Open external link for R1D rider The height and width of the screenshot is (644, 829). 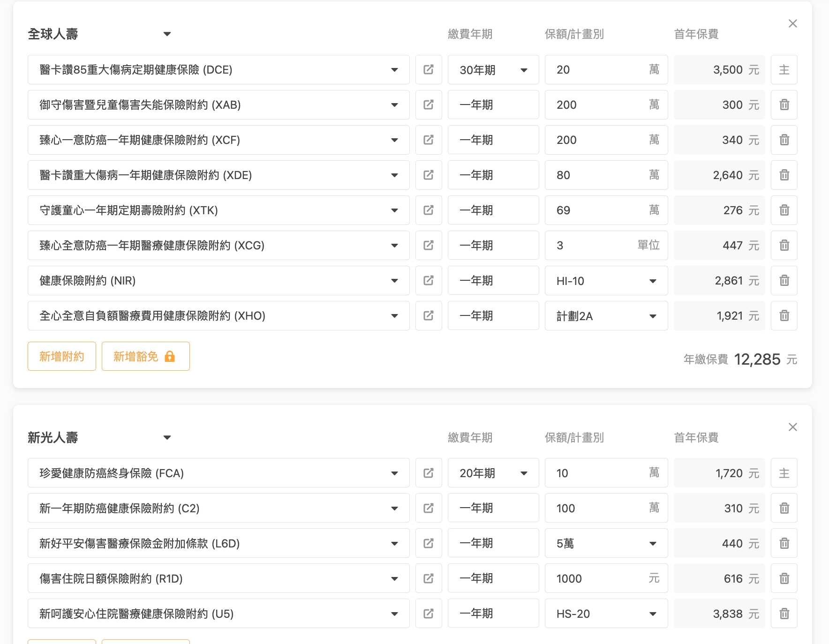pos(429,579)
